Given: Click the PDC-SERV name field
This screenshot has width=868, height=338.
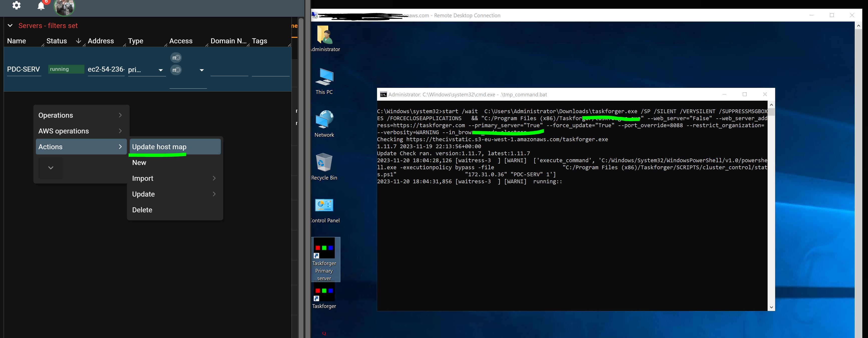Looking at the screenshot, I should click(24, 69).
